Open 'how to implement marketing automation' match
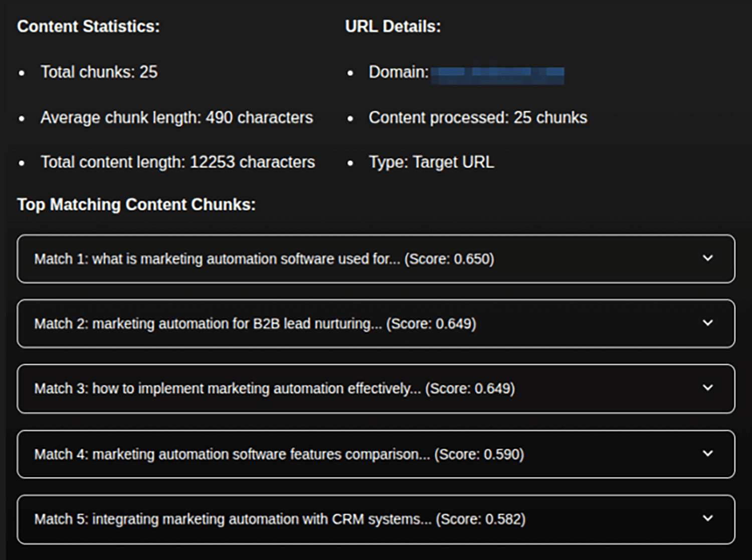The width and height of the screenshot is (752, 560). click(x=375, y=389)
